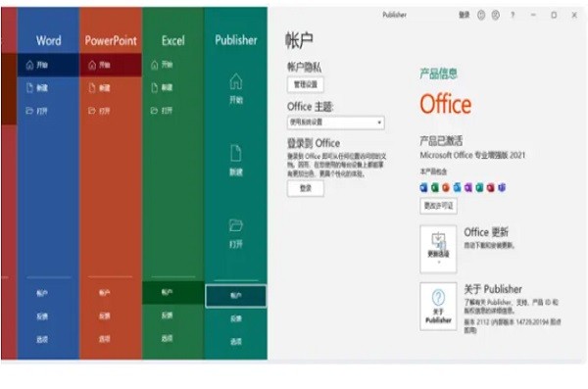Screen dimensions: 588x389
Task: Click the 管理设置 button under 帐户隐私
Action: point(306,84)
